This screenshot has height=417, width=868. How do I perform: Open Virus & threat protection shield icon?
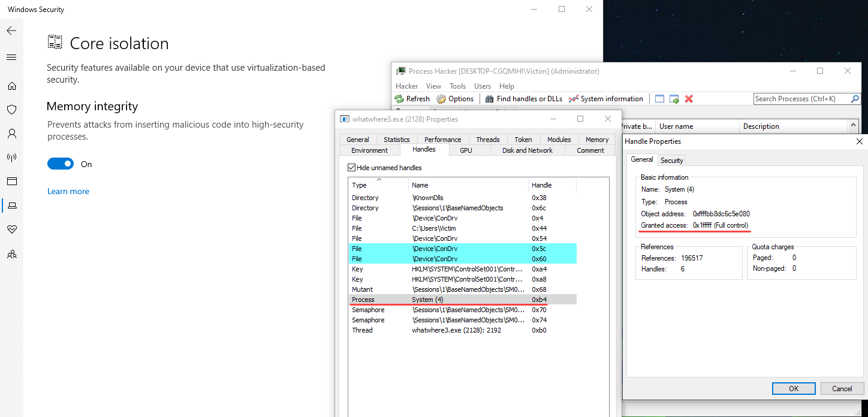click(11, 110)
